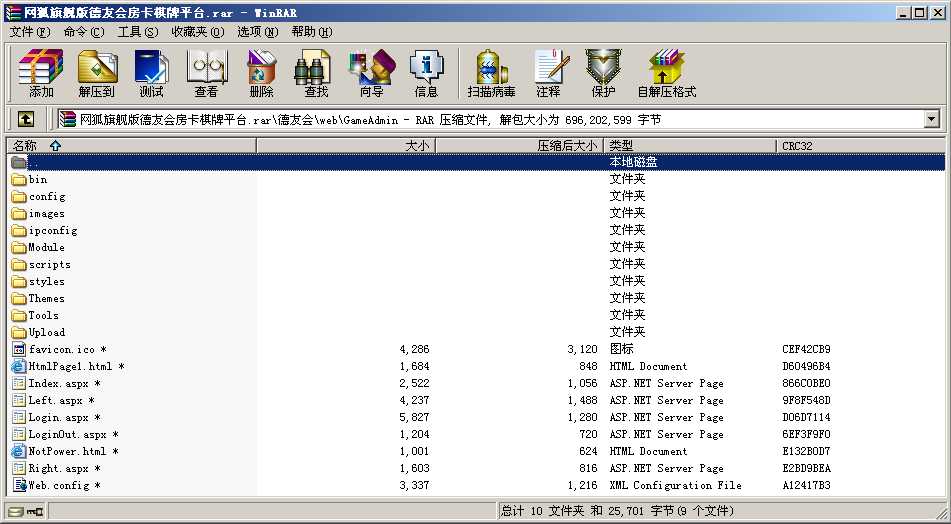Select the favicon.ico file icon
Viewport: 951px width, 524px height.
click(x=19, y=349)
